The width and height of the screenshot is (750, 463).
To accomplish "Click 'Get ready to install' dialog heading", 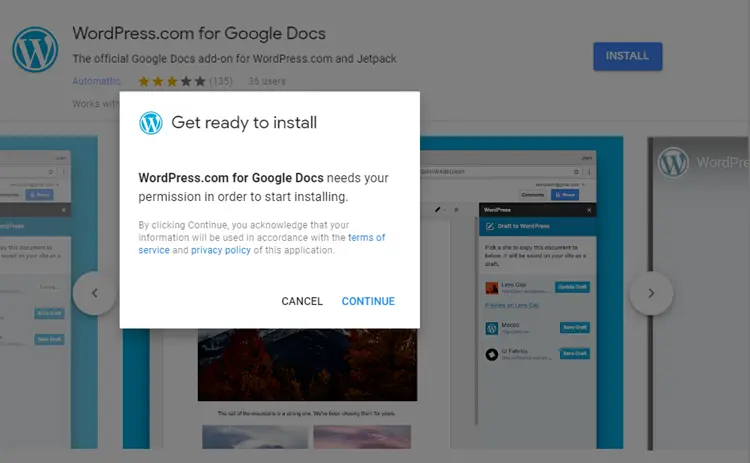I will click(244, 122).
